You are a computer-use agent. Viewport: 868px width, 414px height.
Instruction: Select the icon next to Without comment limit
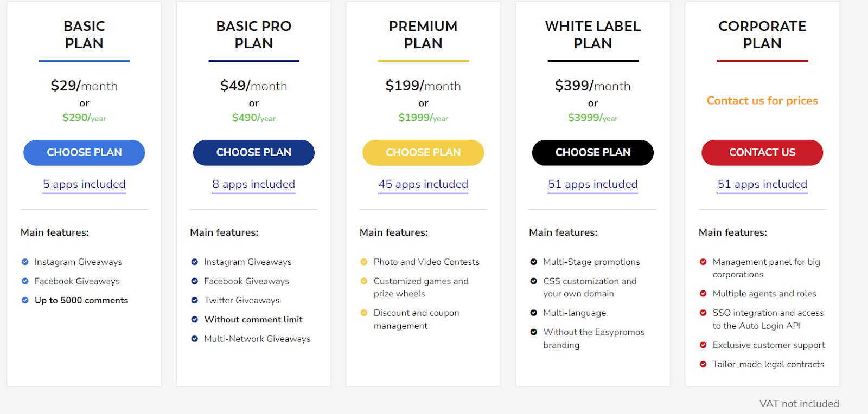(x=194, y=320)
